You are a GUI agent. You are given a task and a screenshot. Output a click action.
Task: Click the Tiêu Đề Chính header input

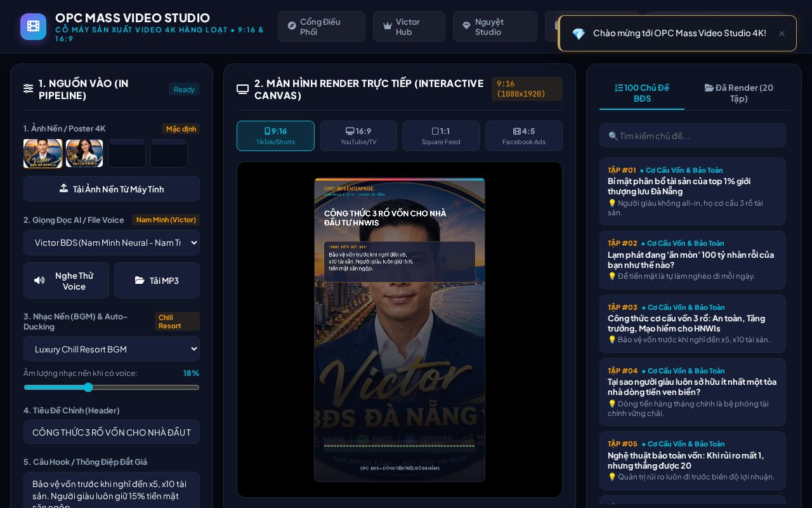click(112, 432)
